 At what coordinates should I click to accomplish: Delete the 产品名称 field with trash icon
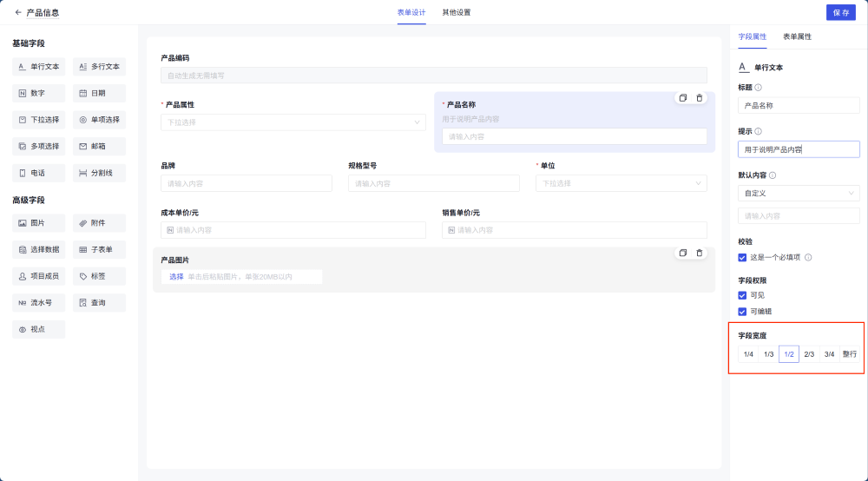coord(700,98)
